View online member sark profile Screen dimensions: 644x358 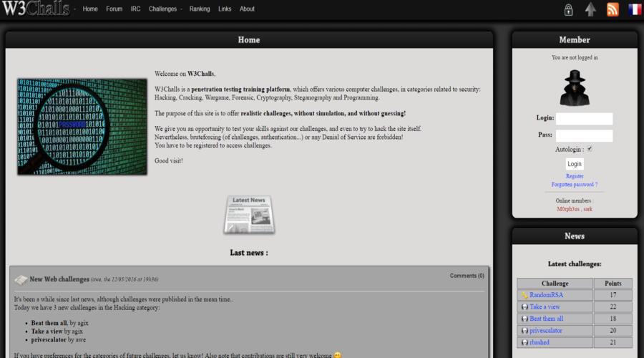tap(587, 209)
